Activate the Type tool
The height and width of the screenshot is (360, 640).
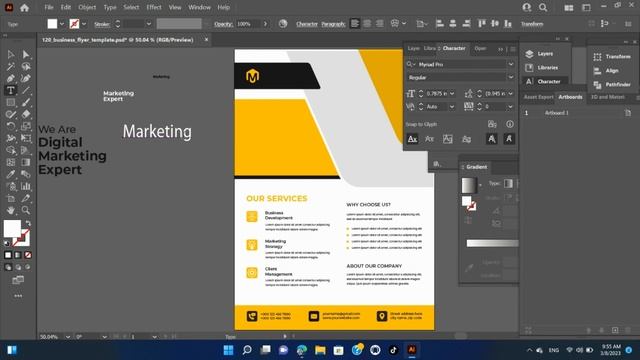click(x=11, y=90)
